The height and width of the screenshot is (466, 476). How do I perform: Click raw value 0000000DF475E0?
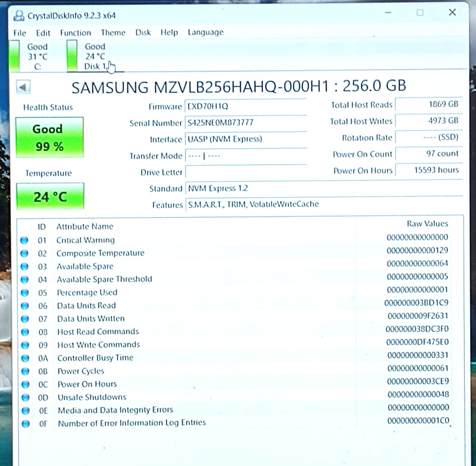[417, 342]
